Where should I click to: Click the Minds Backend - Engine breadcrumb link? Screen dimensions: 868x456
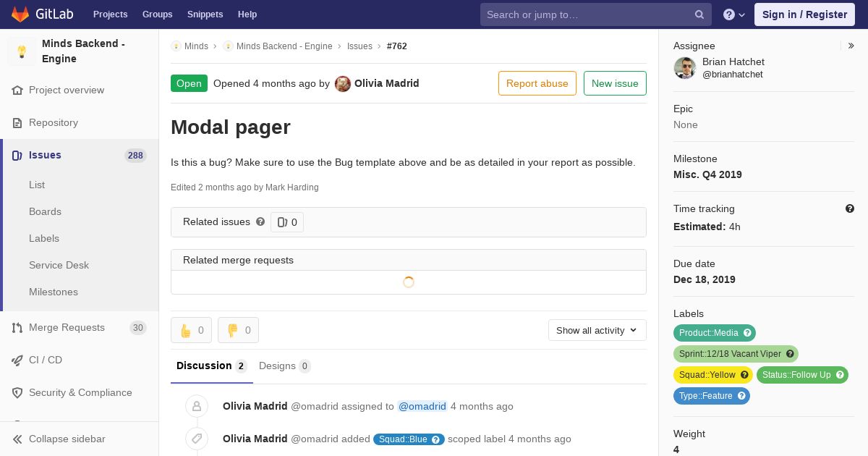(x=284, y=46)
